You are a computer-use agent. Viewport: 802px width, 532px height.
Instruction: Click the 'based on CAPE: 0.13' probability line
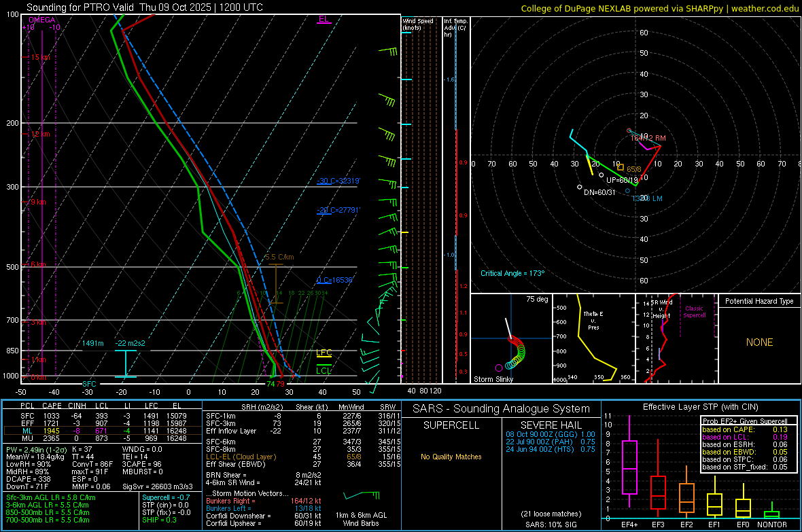point(745,429)
